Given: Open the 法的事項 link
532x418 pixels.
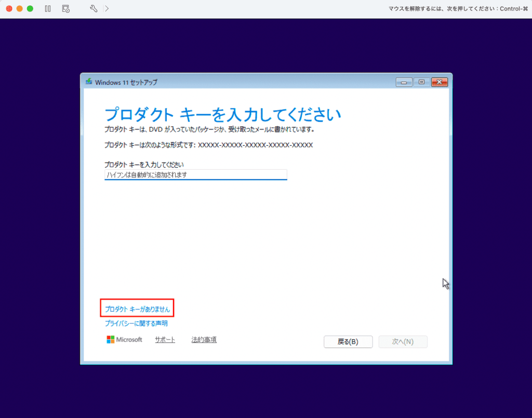Looking at the screenshot, I should [204, 340].
